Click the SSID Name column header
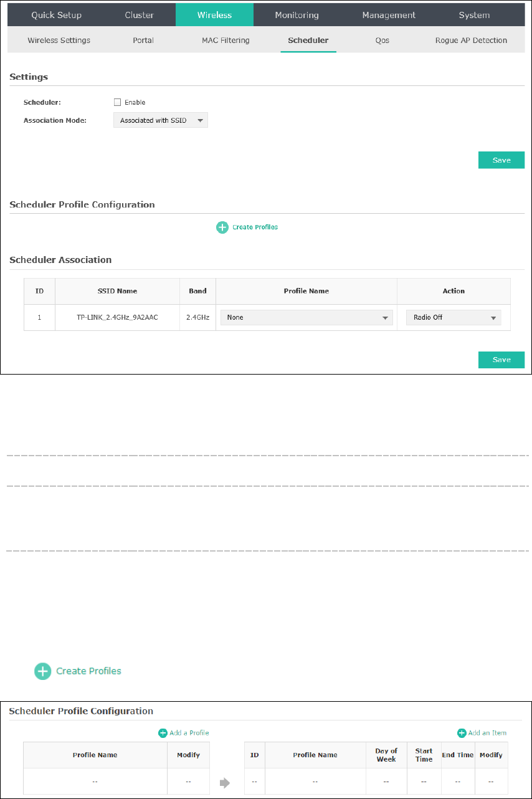The image size is (532, 799). (117, 291)
